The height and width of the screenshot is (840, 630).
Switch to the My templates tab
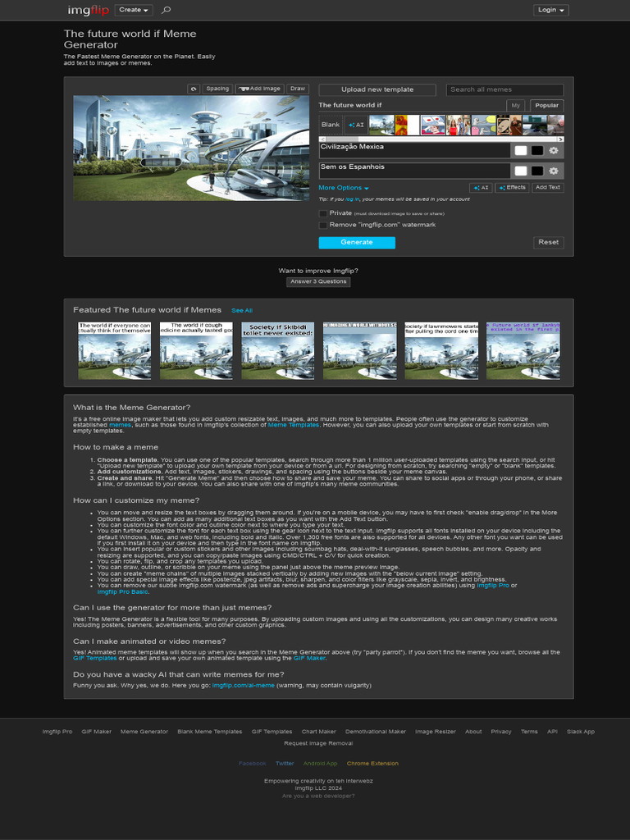515,105
